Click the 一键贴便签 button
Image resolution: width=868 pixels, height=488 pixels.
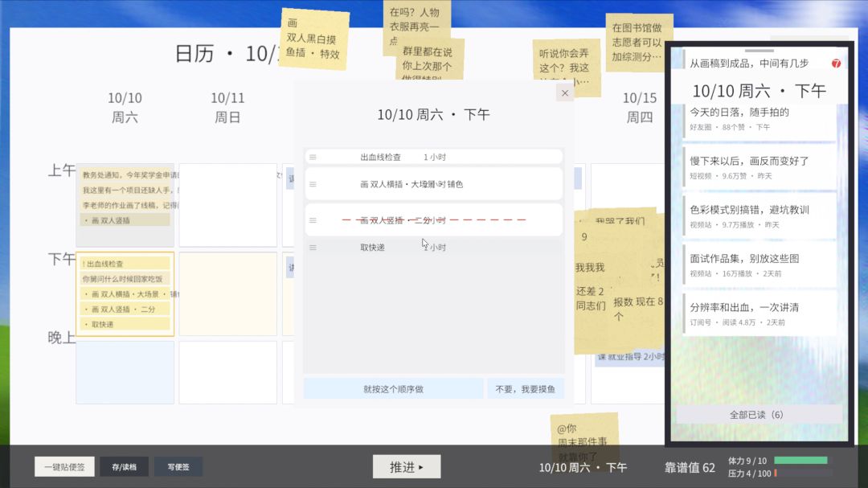click(x=64, y=467)
